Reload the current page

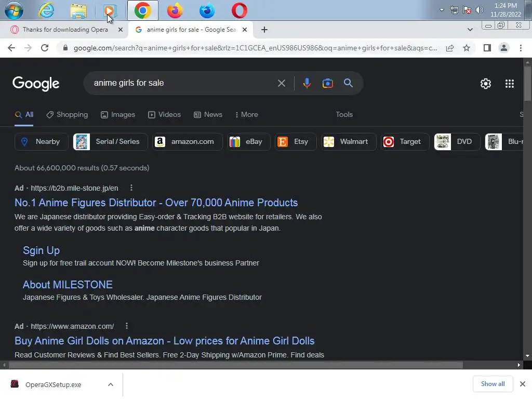click(x=45, y=48)
